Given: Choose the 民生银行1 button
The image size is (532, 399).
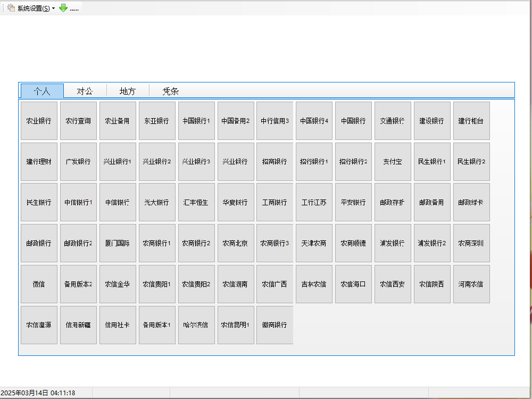Looking at the screenshot, I should coord(432,162).
